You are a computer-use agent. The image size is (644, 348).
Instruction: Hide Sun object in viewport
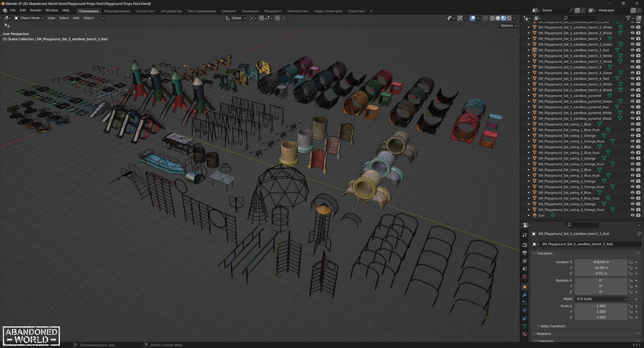[x=632, y=215]
